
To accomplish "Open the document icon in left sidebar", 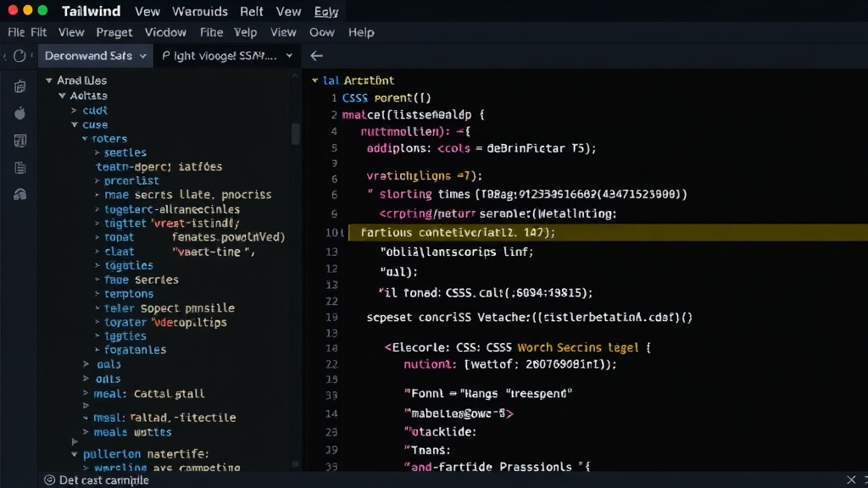I will (x=20, y=168).
